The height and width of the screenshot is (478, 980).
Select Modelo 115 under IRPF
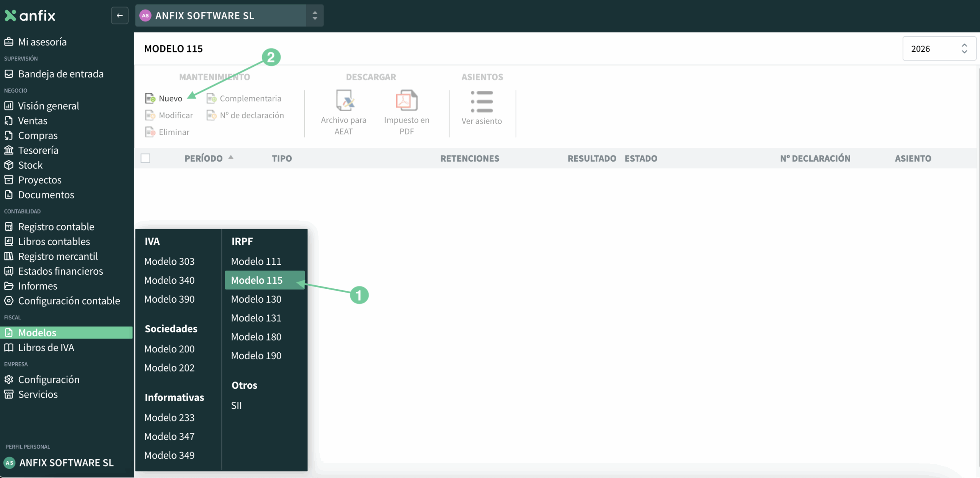[x=265, y=280]
